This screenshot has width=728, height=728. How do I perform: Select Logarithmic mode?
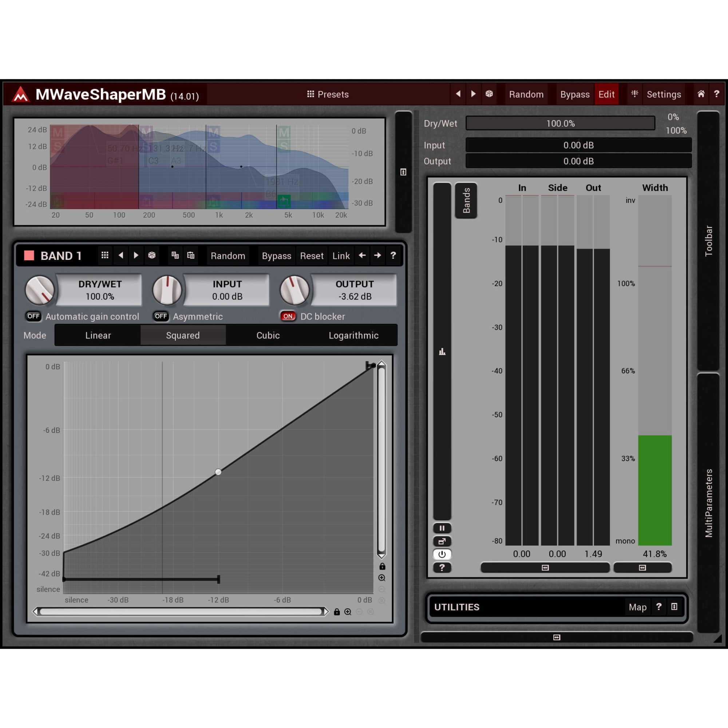click(x=353, y=335)
